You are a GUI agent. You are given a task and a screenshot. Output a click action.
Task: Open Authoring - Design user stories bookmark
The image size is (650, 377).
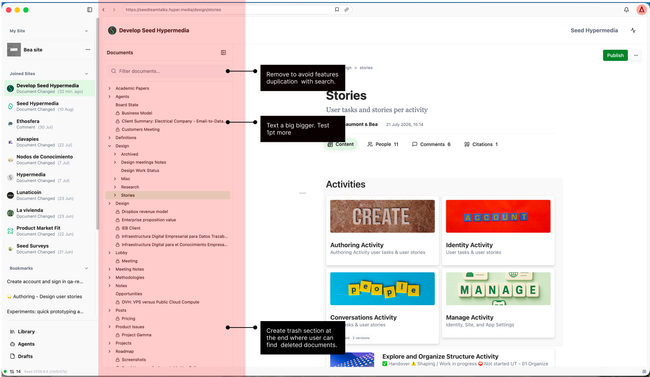(x=45, y=297)
